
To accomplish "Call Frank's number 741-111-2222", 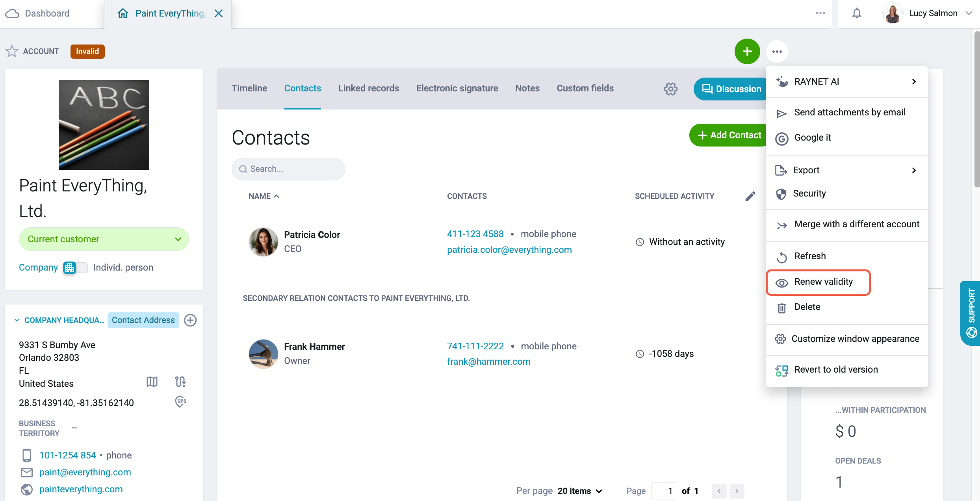I will pyautogui.click(x=475, y=346).
